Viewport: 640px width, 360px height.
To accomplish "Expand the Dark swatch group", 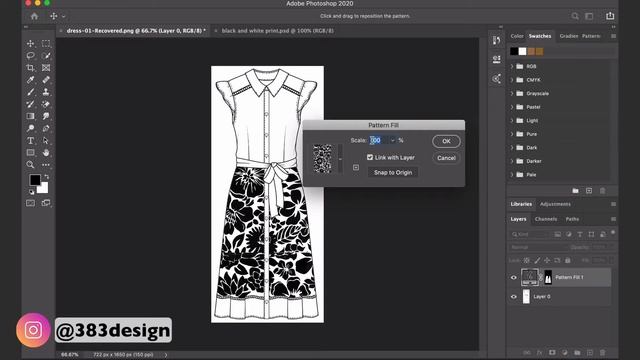I will click(512, 147).
